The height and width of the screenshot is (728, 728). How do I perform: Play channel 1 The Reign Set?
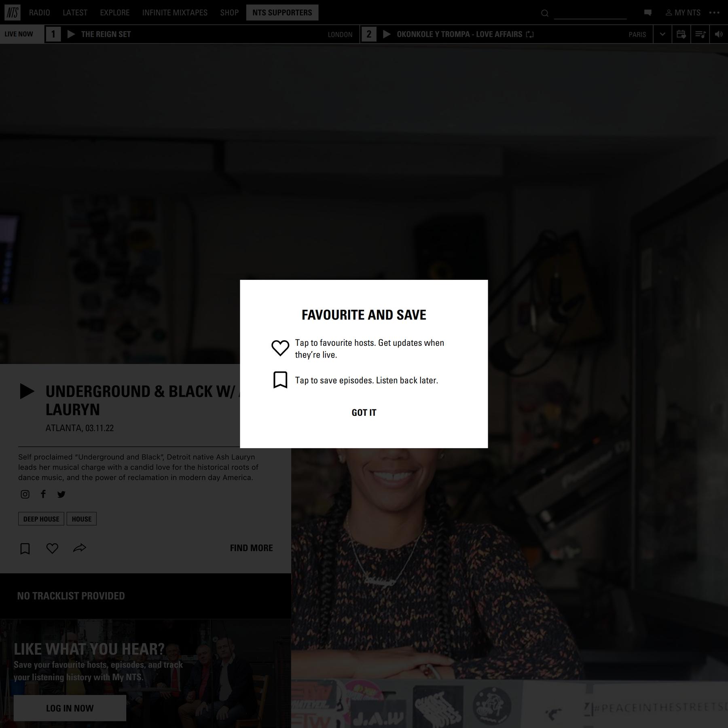(71, 34)
